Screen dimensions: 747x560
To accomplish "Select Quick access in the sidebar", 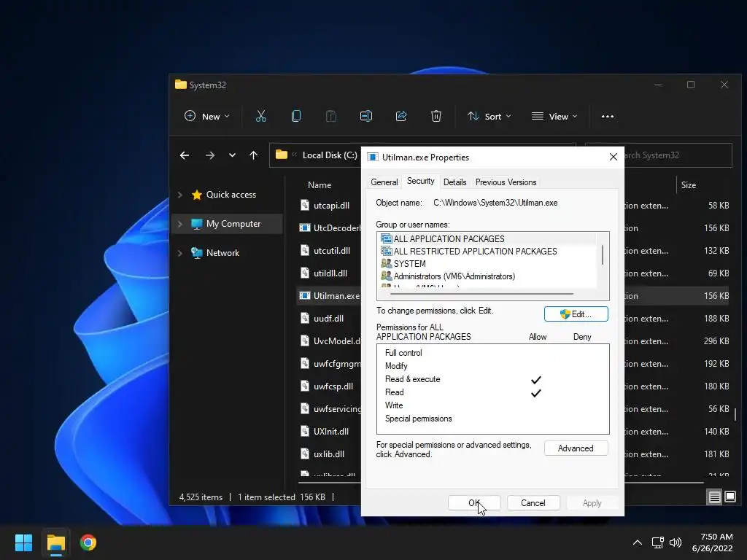I will (x=231, y=195).
